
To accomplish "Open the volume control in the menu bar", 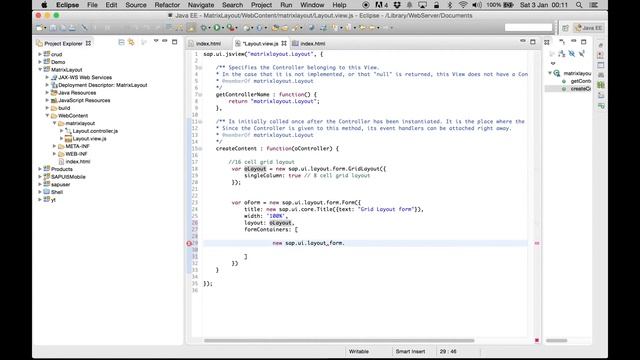I will click(476, 5).
